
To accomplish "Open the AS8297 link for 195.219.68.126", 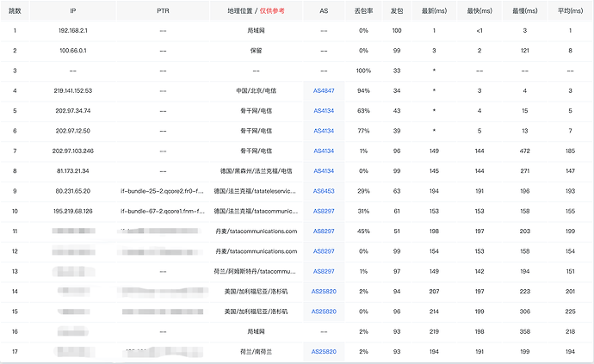I will click(324, 211).
